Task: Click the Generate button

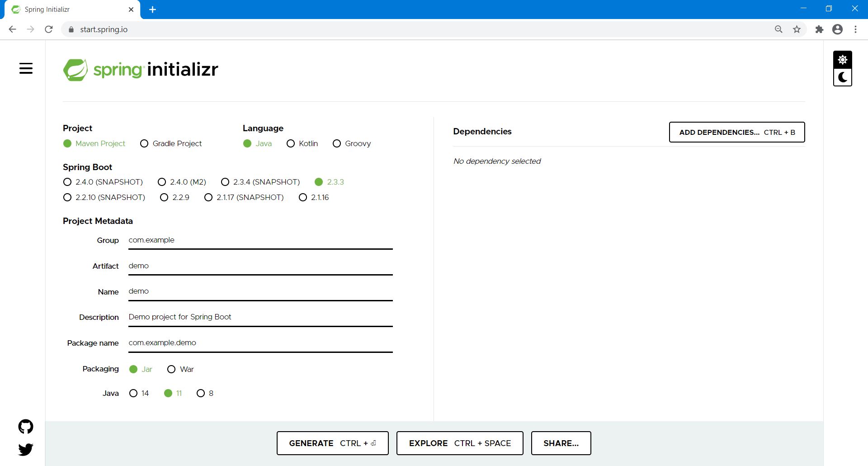Action: coord(332,443)
